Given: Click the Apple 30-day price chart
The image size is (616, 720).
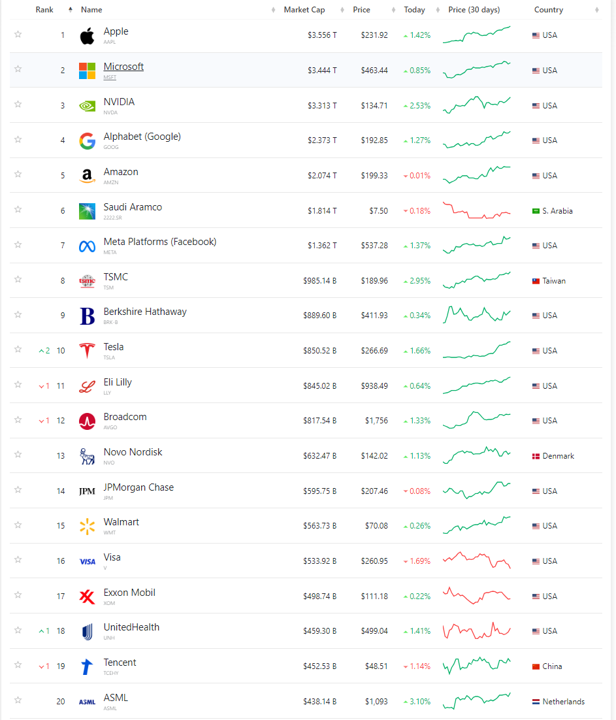Looking at the screenshot, I should click(x=476, y=35).
